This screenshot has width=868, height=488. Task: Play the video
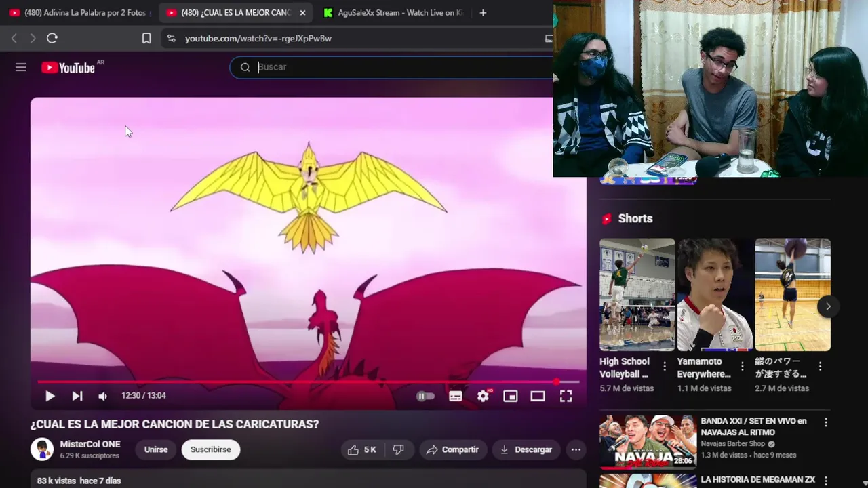50,396
